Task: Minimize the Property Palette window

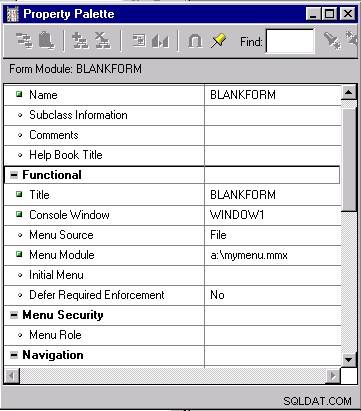Action: [x=313, y=14]
